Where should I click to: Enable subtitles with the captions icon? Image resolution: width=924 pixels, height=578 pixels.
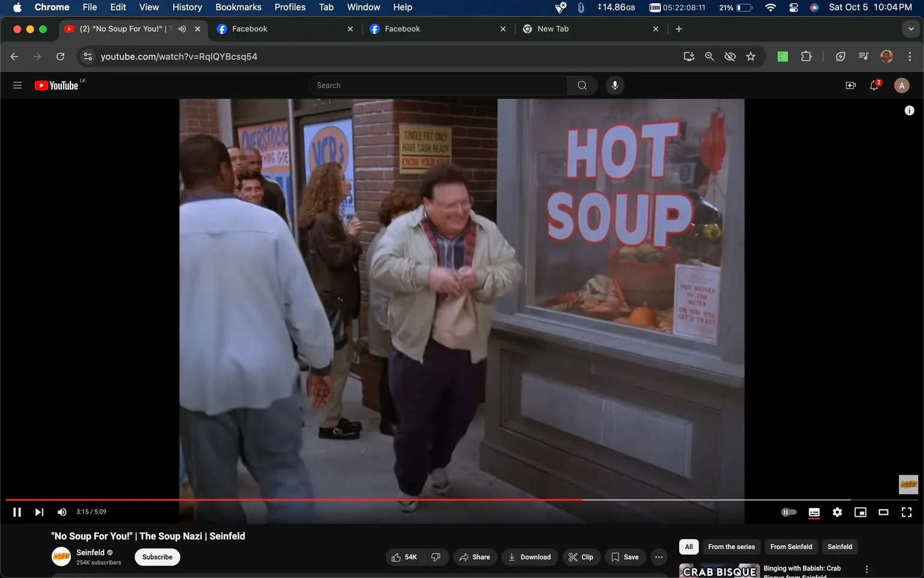(813, 512)
